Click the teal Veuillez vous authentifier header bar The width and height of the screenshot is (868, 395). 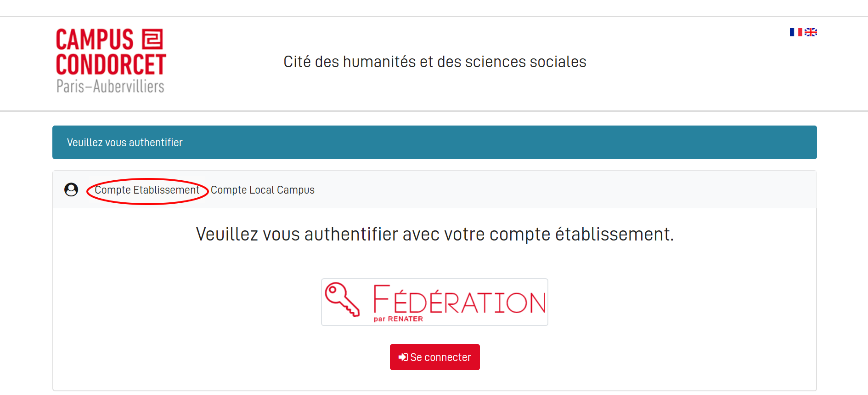coord(434,143)
